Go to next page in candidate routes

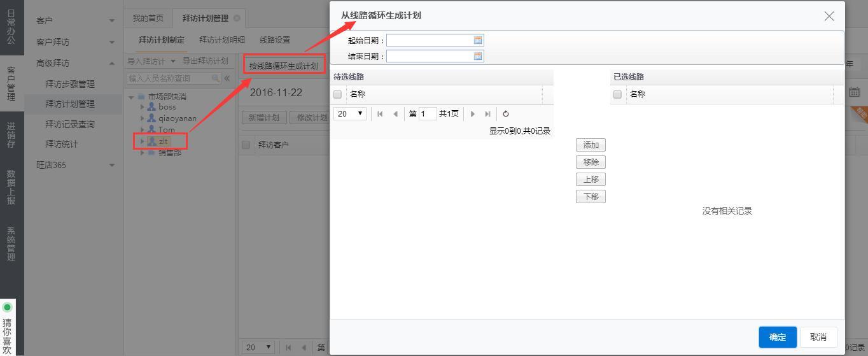coord(473,114)
